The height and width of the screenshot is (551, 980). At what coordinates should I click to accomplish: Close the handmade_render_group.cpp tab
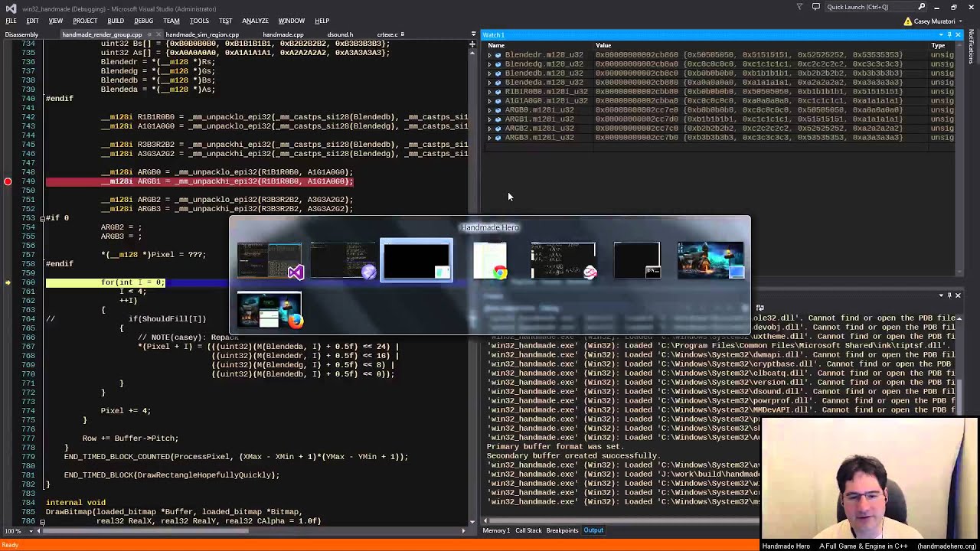point(158,34)
